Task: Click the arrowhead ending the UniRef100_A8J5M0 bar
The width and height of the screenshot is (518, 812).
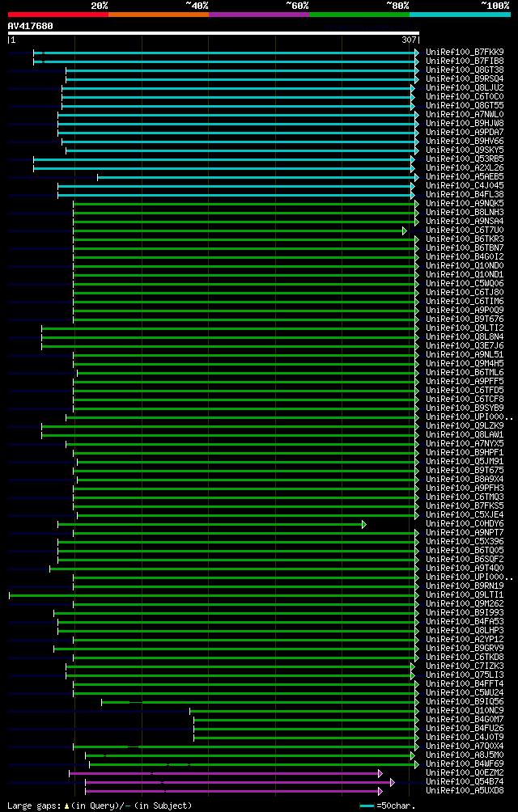Action: [x=413, y=755]
